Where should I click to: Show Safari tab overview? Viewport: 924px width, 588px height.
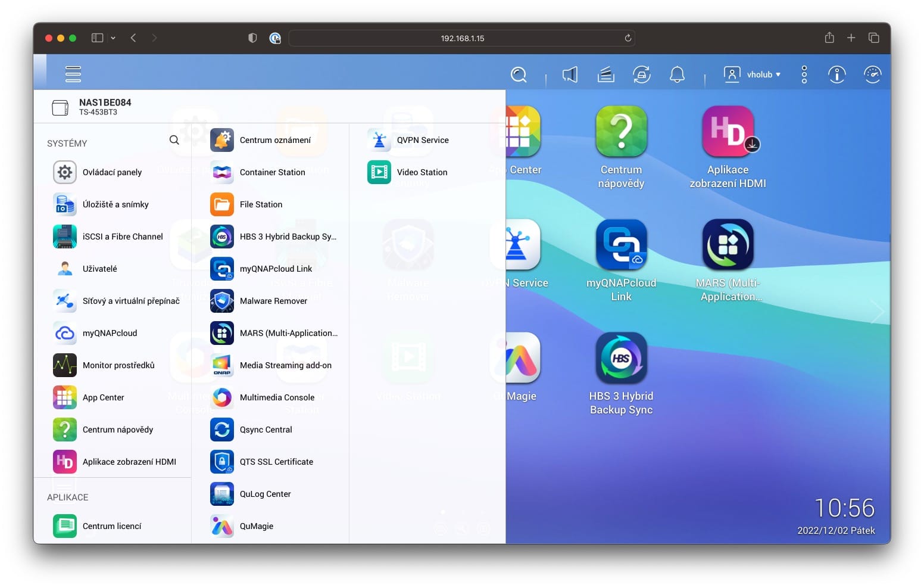pyautogui.click(x=873, y=38)
